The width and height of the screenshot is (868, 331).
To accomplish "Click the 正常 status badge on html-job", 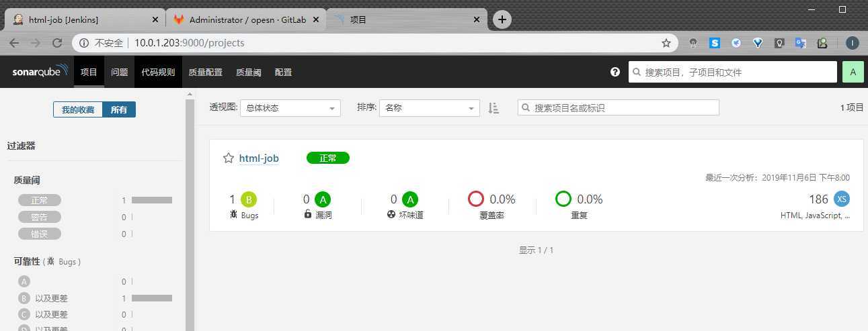I will coord(328,158).
